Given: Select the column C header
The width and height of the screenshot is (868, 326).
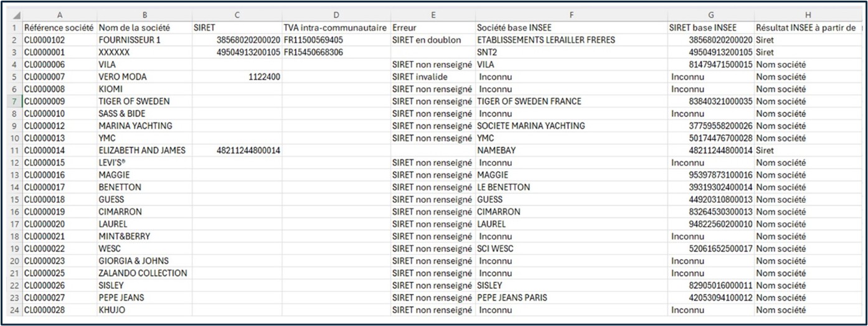Looking at the screenshot, I should (x=237, y=16).
